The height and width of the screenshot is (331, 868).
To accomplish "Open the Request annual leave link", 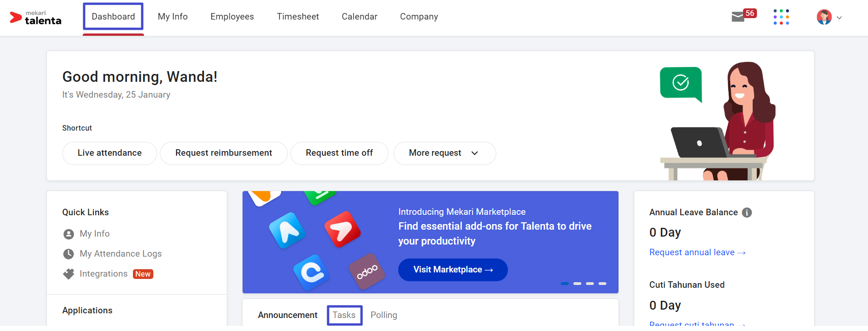I will coord(697,252).
